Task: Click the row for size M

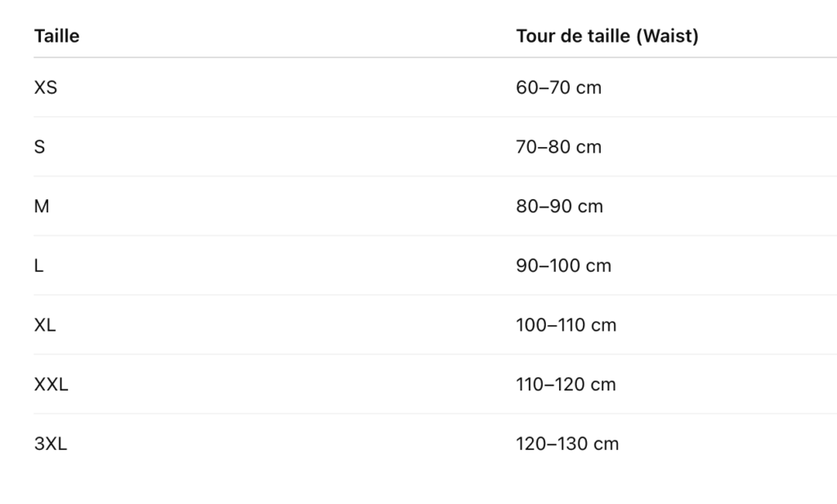Action: pyautogui.click(x=435, y=206)
